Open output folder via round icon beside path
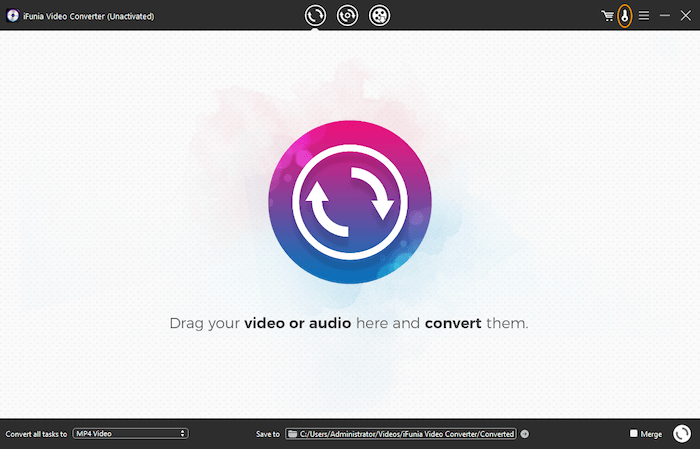This screenshot has height=449, width=700. (x=525, y=434)
